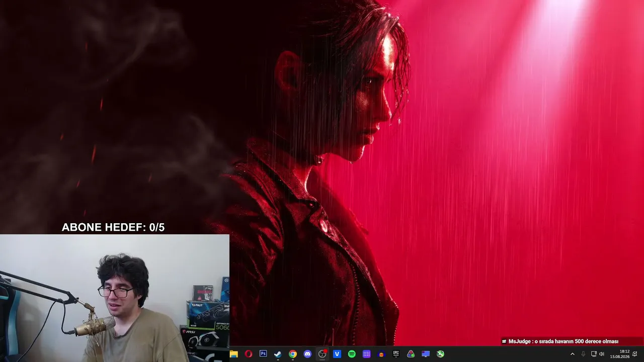Switch to Google Chrome on the taskbar

[x=293, y=354]
